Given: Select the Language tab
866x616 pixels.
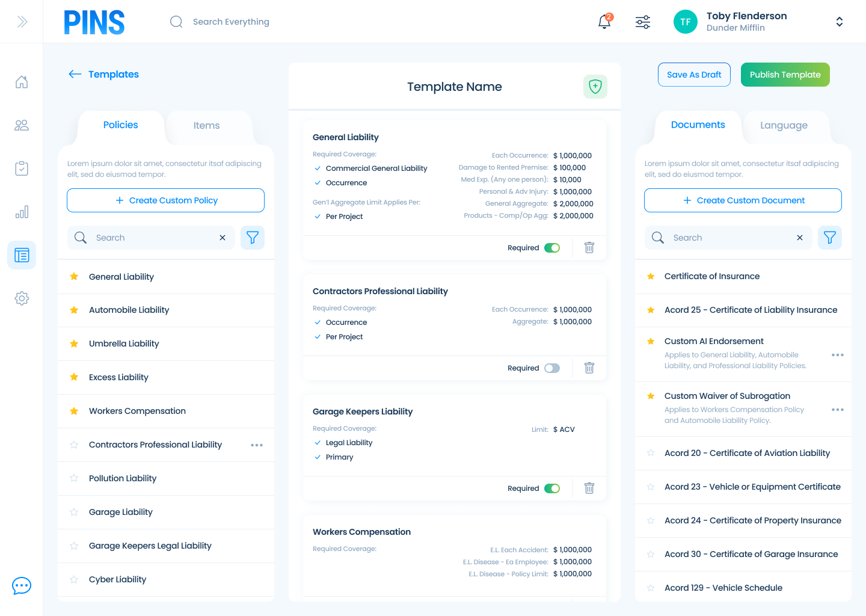Looking at the screenshot, I should [x=784, y=125].
